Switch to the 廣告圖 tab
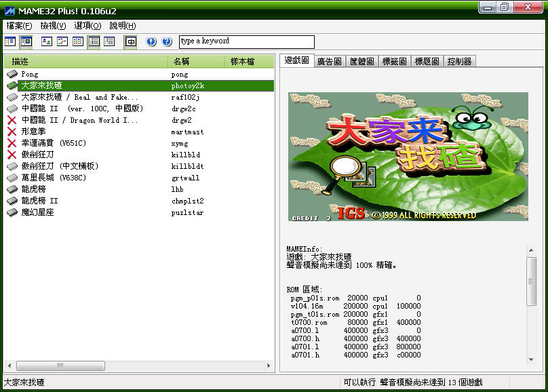 click(x=329, y=62)
